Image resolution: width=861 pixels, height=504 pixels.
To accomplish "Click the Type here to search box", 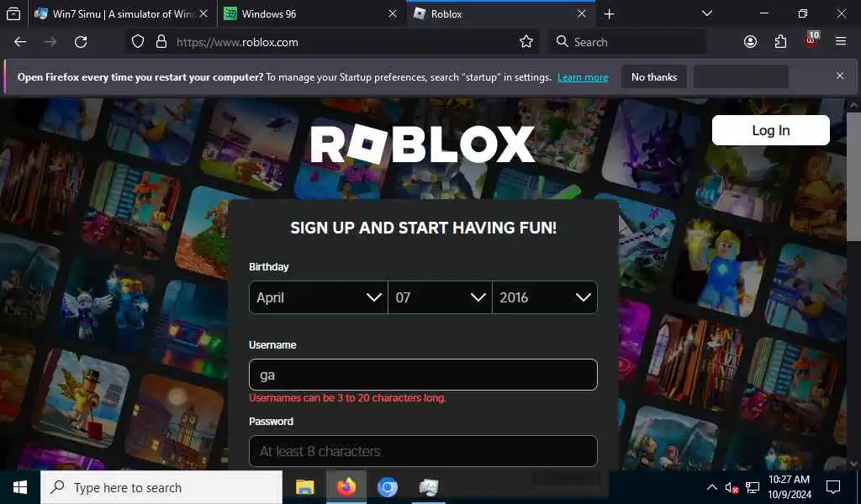I will tap(161, 487).
